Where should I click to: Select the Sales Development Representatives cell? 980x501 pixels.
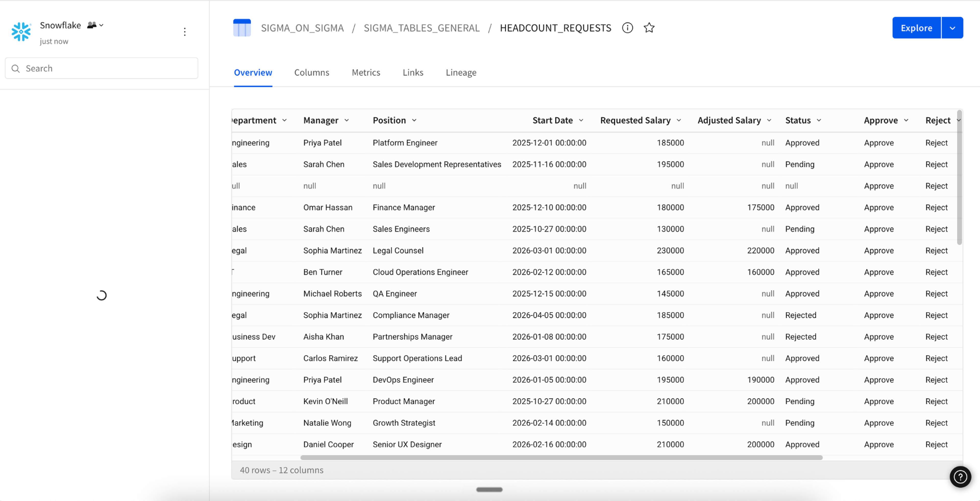coord(437,165)
